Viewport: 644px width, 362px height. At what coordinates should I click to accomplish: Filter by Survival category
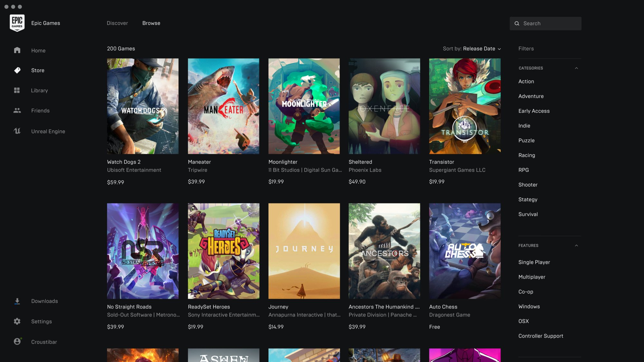point(528,214)
